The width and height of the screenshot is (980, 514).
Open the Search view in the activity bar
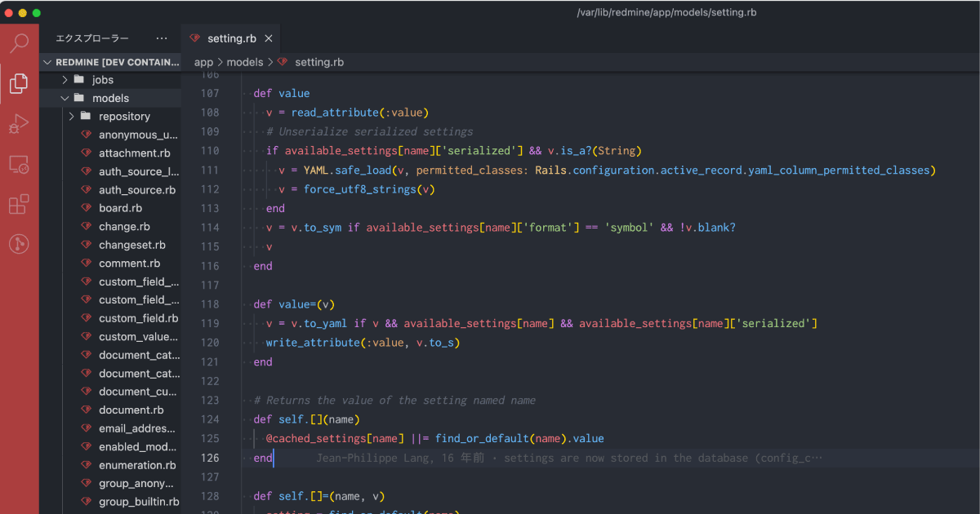click(19, 42)
